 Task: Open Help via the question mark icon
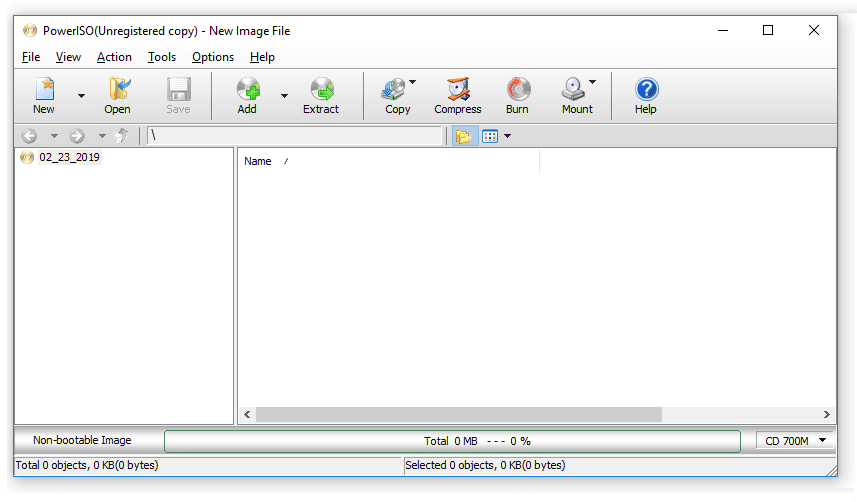click(647, 89)
